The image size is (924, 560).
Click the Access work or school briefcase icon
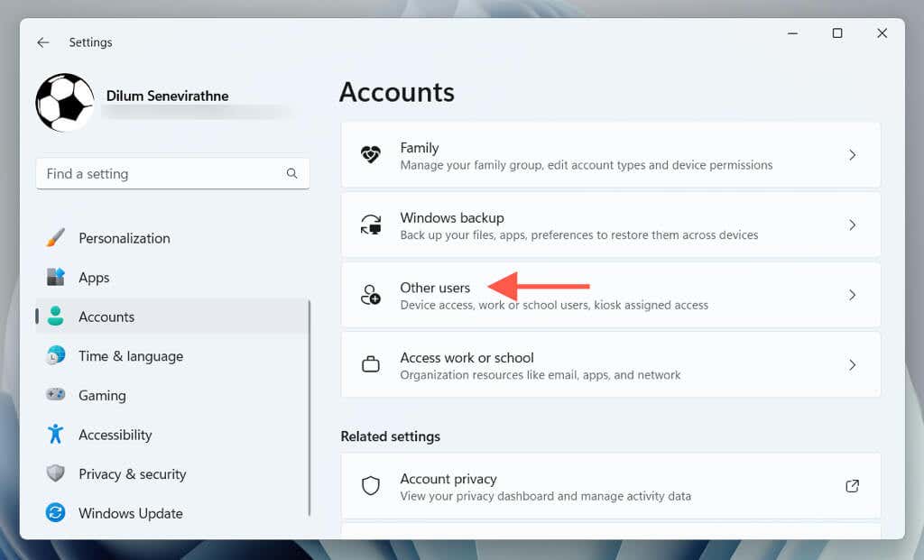[371, 364]
